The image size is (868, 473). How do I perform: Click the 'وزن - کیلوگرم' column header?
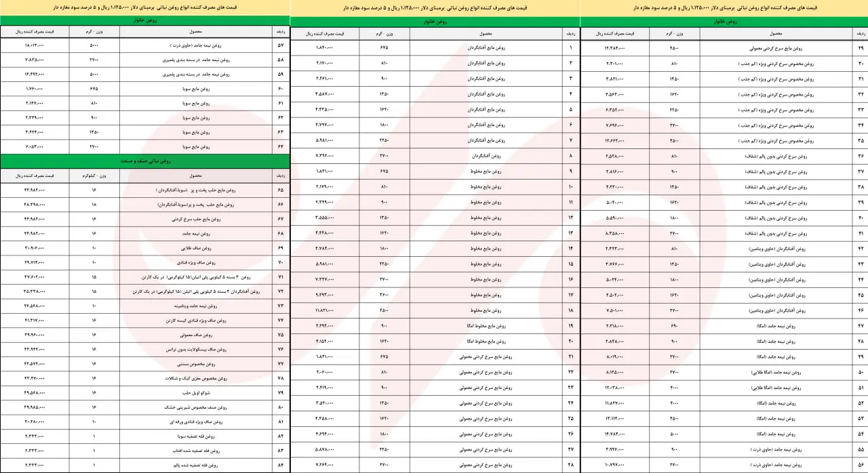coord(94,175)
